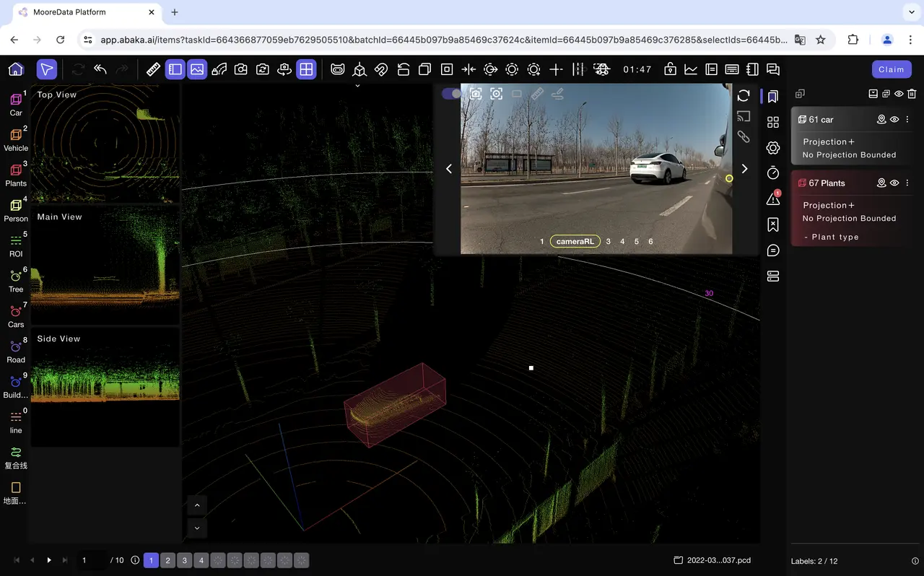924x576 pixels.
Task: Select the ruler measurement tool
Action: click(x=153, y=69)
